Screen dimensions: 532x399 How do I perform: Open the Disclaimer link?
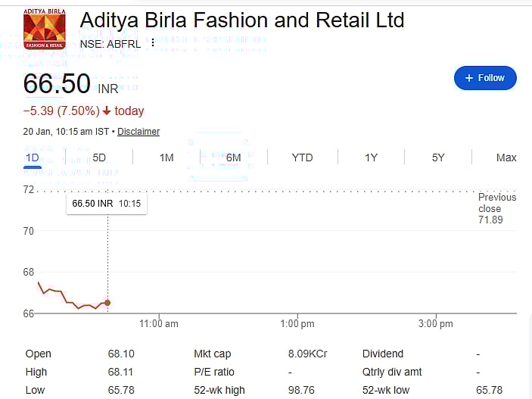138,132
